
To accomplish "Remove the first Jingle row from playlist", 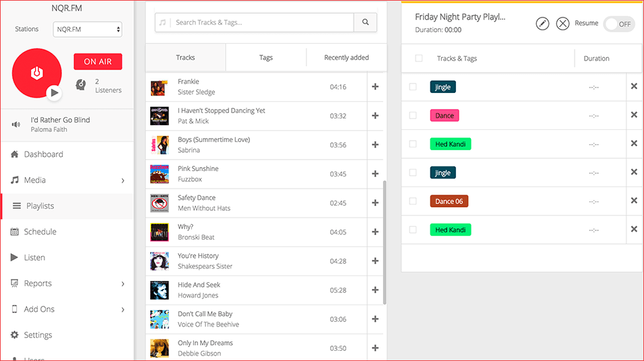I will (633, 86).
